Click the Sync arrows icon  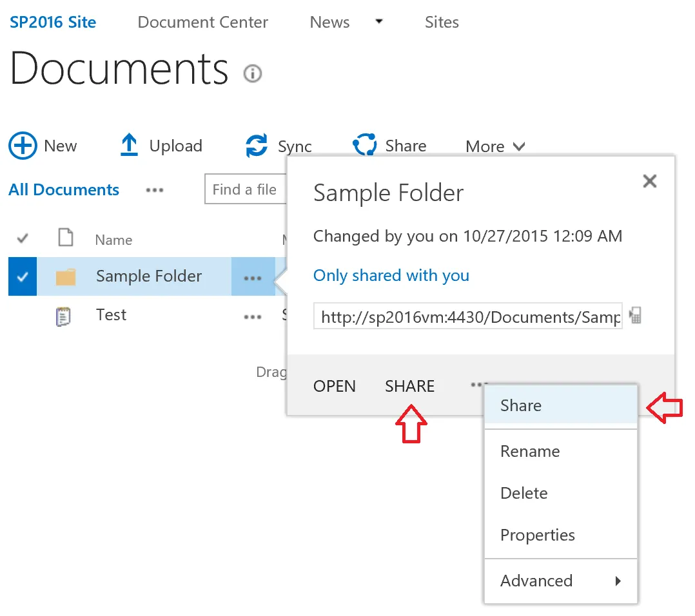pyautogui.click(x=257, y=145)
